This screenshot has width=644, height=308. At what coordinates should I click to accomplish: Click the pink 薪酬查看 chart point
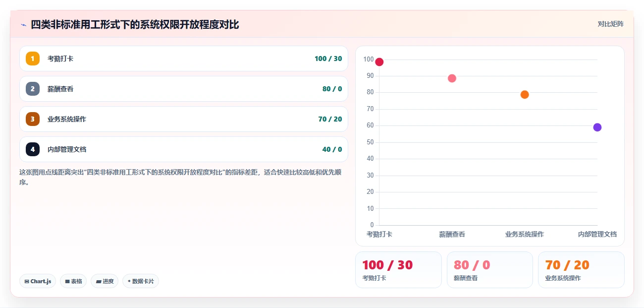point(452,78)
